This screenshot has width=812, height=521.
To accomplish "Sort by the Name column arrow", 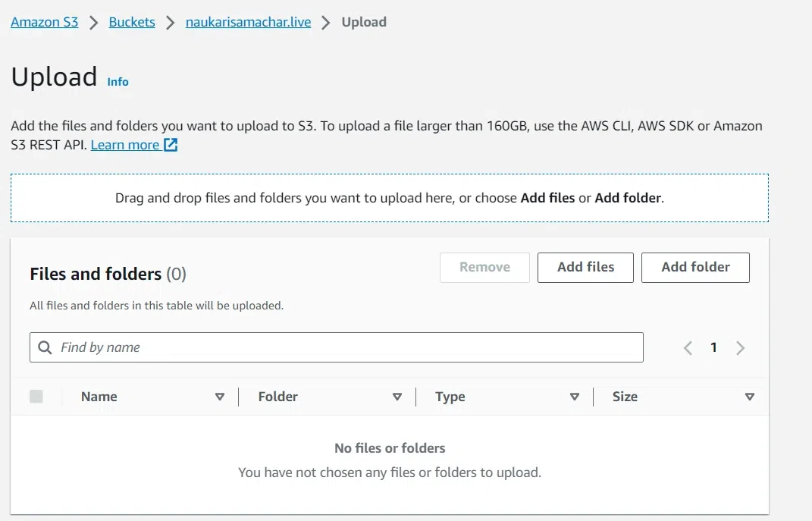I will (x=220, y=397).
